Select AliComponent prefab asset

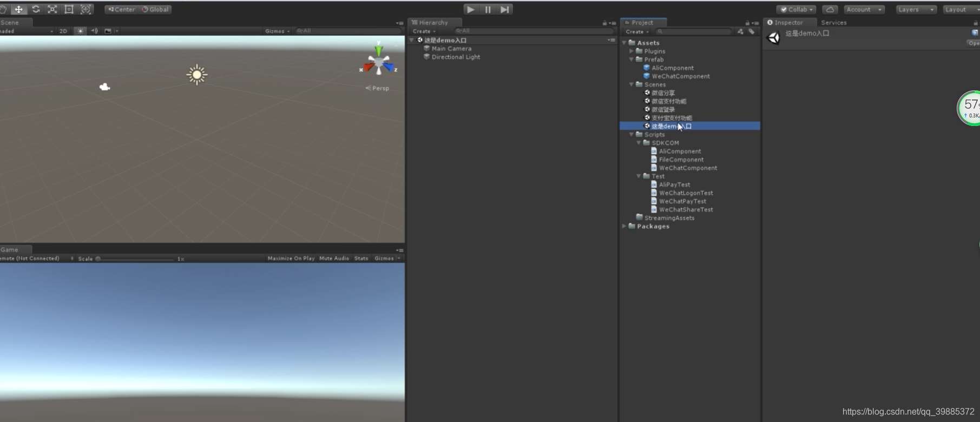[673, 68]
